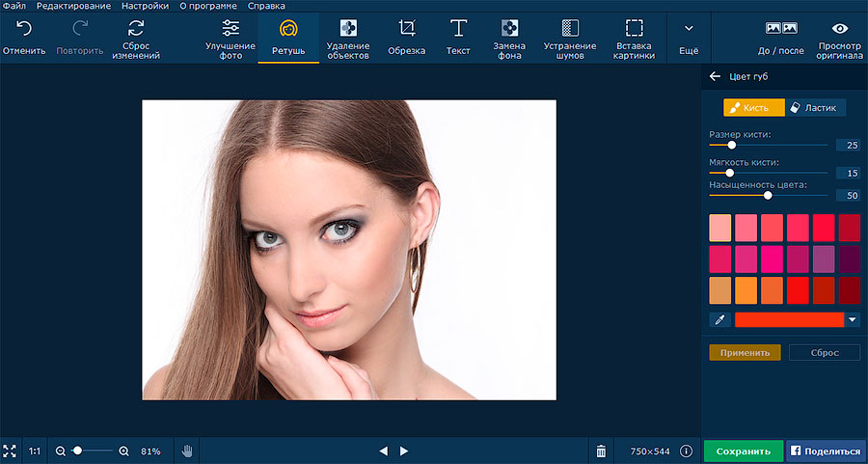
Task: Click the Применить apply button
Action: point(746,353)
